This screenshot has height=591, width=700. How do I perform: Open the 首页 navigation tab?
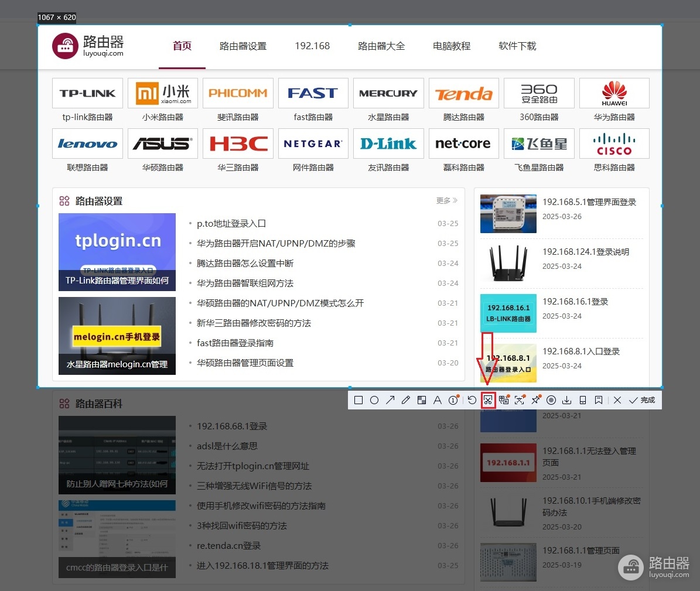[x=182, y=46]
